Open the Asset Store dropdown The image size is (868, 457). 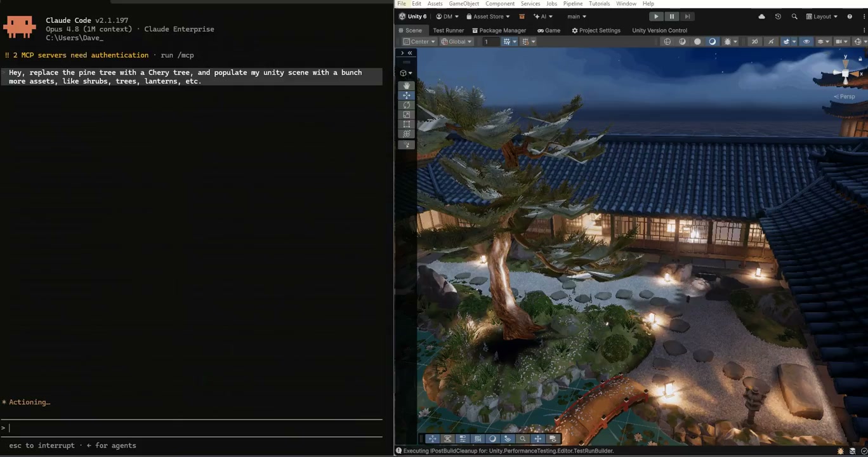(488, 17)
